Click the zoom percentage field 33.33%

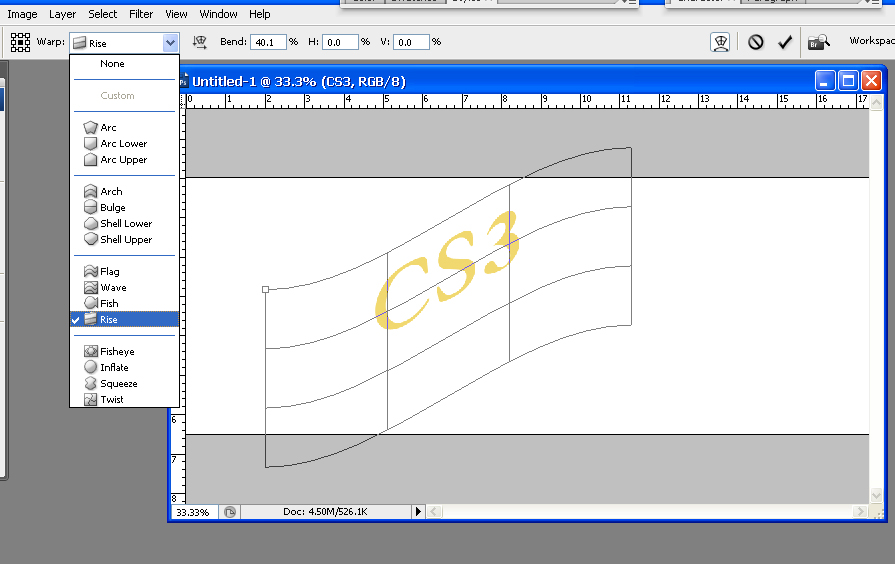pyautogui.click(x=194, y=512)
